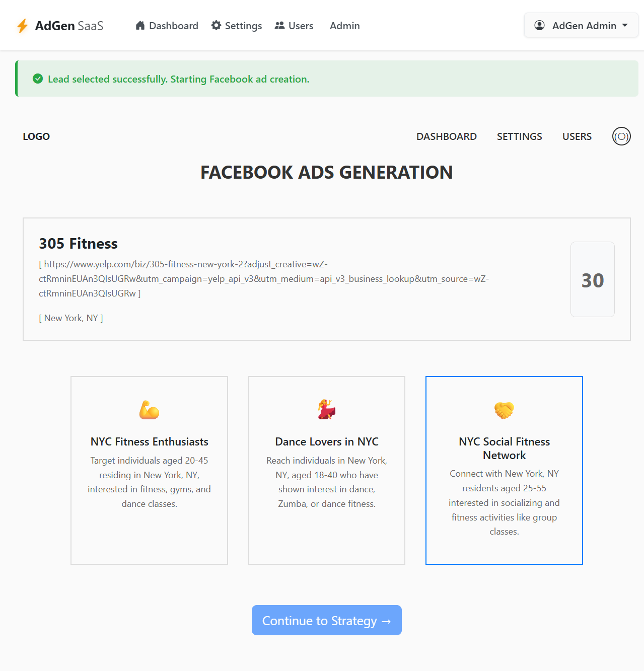
Task: Click the handshake emoji icon
Action: (504, 410)
